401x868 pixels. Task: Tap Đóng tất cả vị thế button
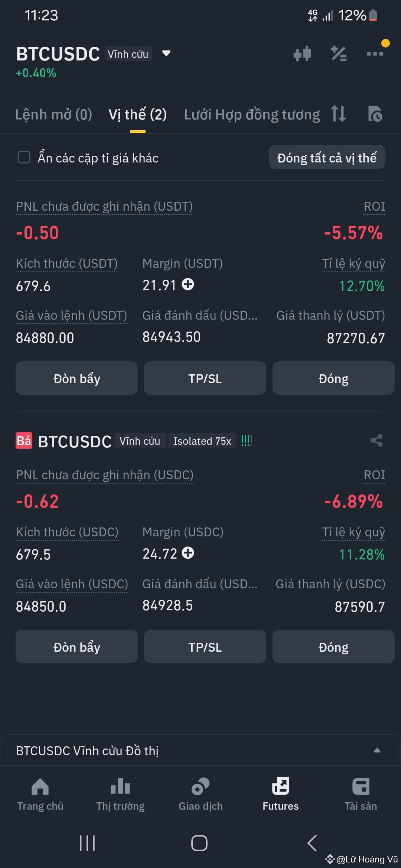[x=327, y=157]
